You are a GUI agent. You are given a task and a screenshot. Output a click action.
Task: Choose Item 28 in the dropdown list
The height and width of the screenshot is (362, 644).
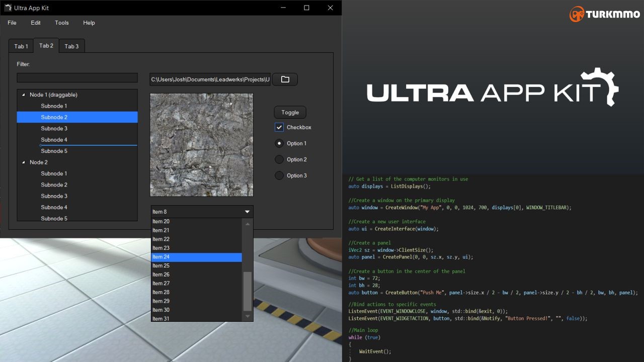(197, 292)
